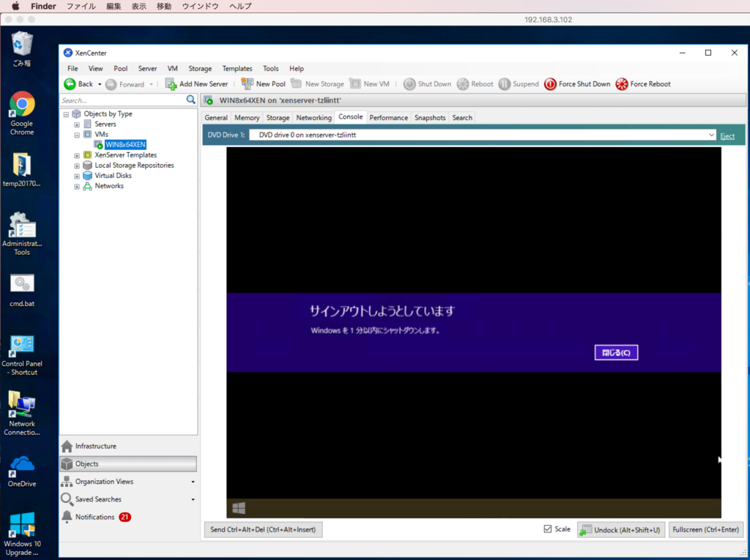Switch to the Memory tab

coord(247,118)
